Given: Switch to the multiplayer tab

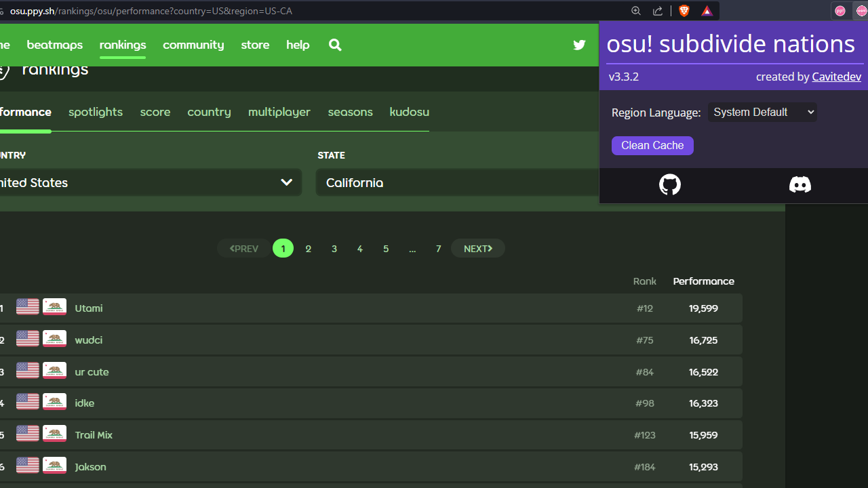Looking at the screenshot, I should pyautogui.click(x=279, y=112).
